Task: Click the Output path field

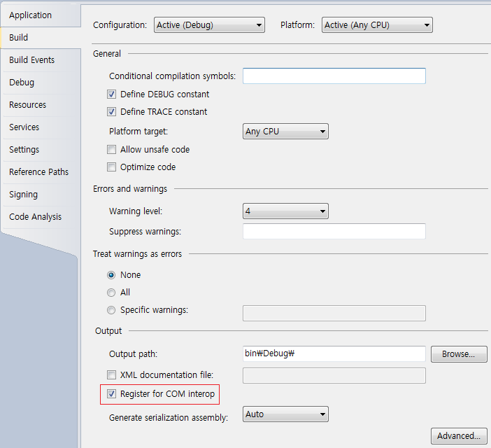Action: 334,353
